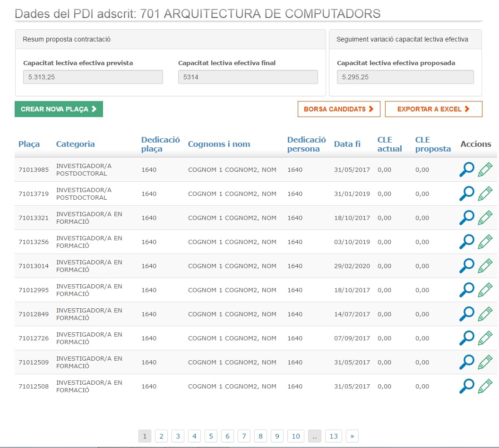
Task: Edit plaça 71012508 entry
Action: pos(485,386)
